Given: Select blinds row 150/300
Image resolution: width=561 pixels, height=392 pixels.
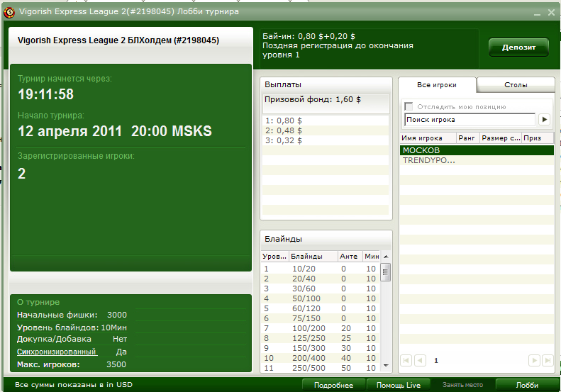Looking at the screenshot, I should pyautogui.click(x=321, y=348).
